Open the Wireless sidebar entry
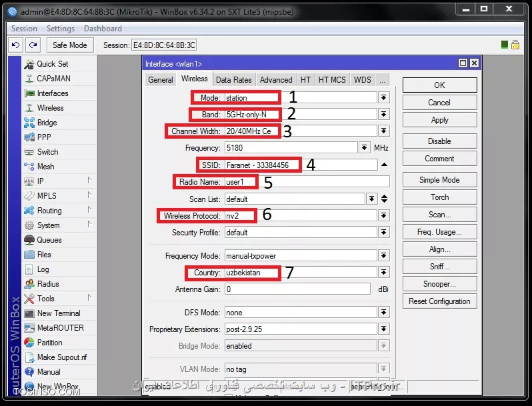Screen dimensions: 532x406 point(59,108)
